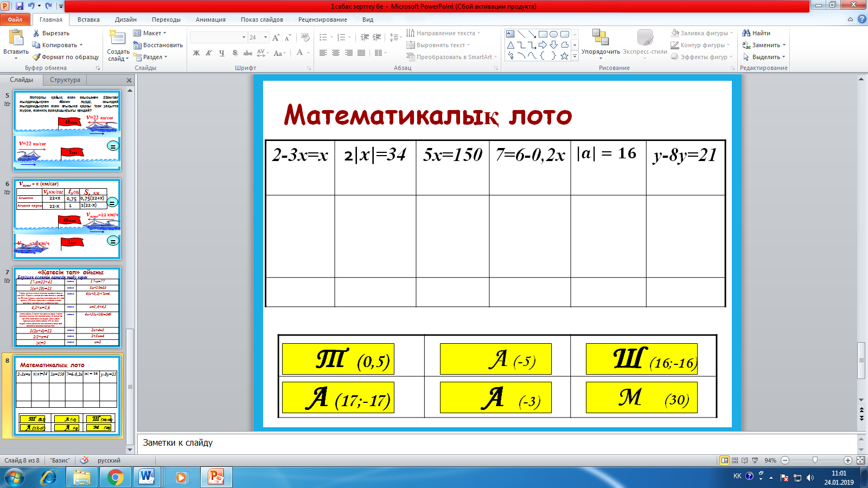Image resolution: width=868 pixels, height=488 pixels.
Task: Align text left in paragraph group
Action: [323, 53]
